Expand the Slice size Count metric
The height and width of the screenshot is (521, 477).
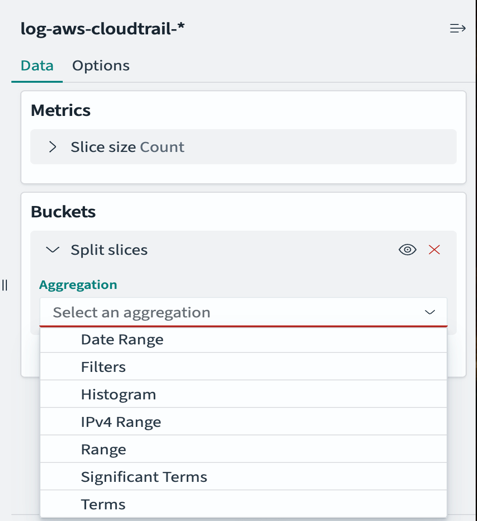(x=52, y=147)
